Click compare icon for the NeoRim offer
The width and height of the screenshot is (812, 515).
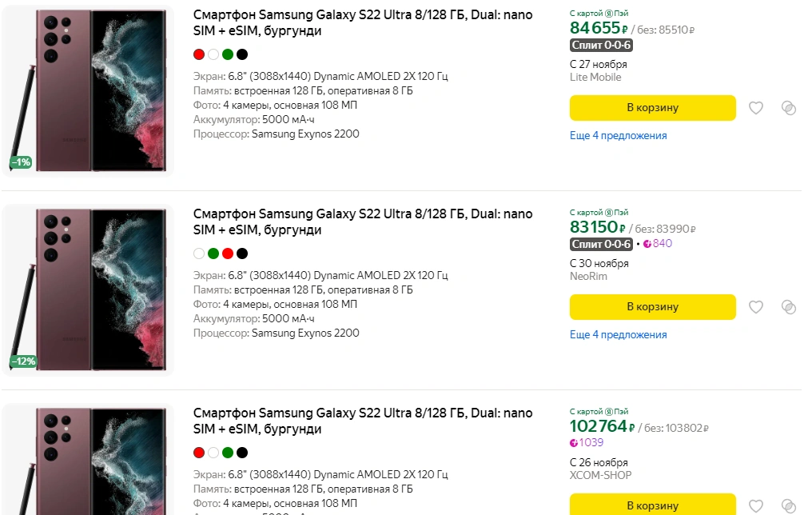(x=789, y=307)
